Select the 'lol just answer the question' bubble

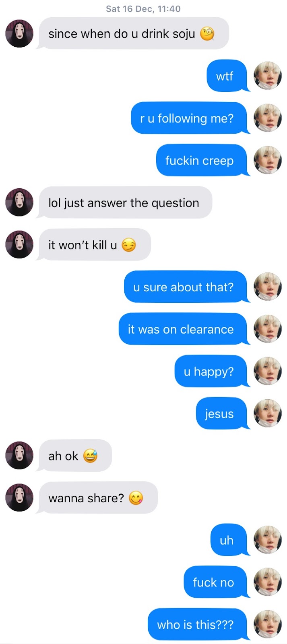[124, 202]
